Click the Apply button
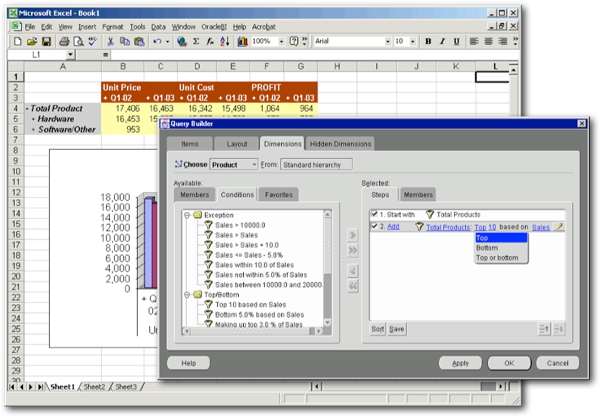This screenshot has width=600, height=417. point(461,362)
